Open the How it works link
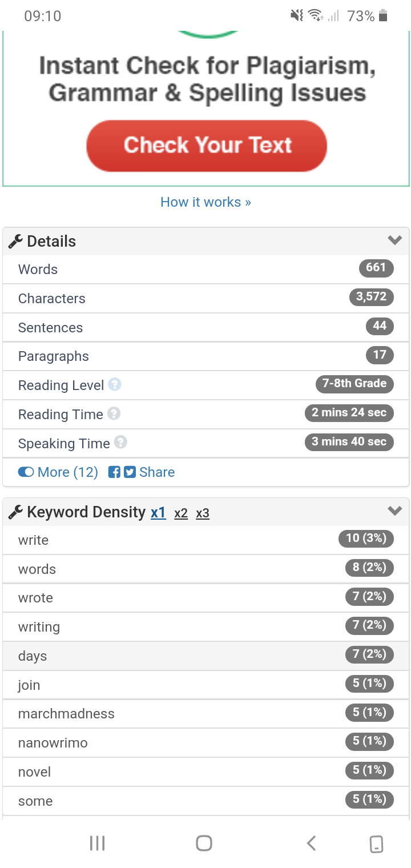This screenshot has height=868, width=411. (205, 202)
